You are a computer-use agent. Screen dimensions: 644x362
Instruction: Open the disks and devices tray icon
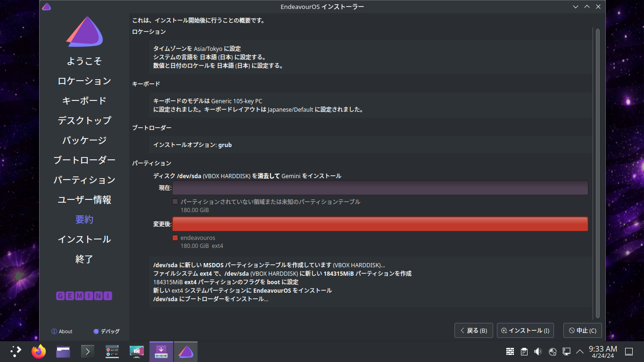point(553,352)
